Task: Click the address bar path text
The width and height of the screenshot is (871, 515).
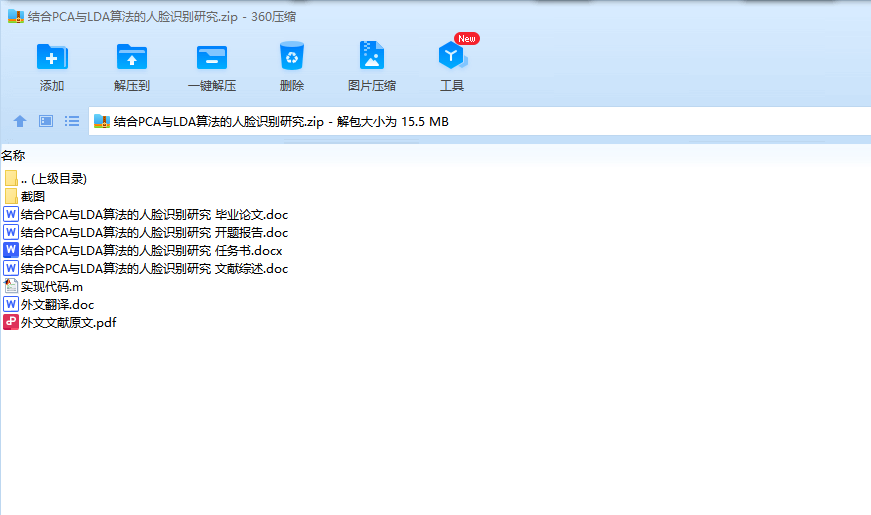Action: click(x=281, y=122)
